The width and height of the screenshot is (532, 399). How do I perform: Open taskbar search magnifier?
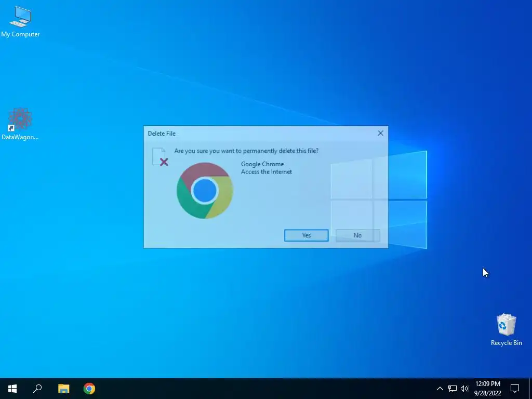(37, 389)
